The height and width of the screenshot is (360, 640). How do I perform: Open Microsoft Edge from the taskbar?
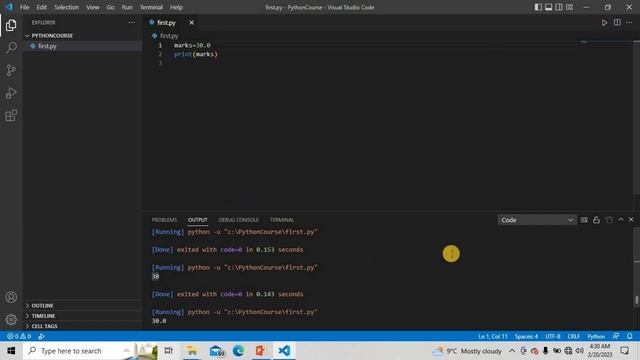[x=238, y=351]
